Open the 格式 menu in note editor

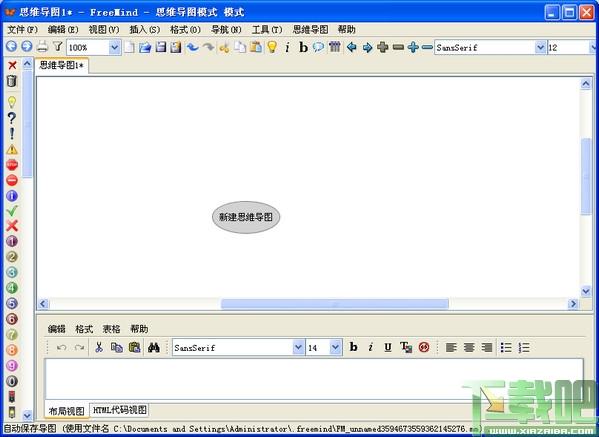click(x=84, y=329)
